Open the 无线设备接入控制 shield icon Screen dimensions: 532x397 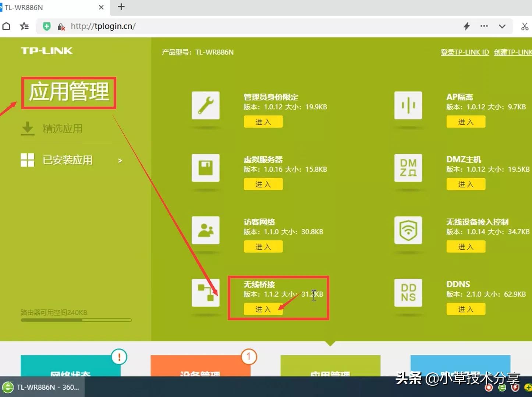pos(408,230)
